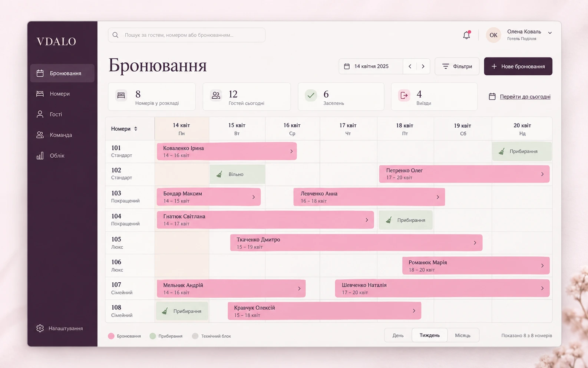Open Кравчук Олексій booking chevron

tap(414, 311)
